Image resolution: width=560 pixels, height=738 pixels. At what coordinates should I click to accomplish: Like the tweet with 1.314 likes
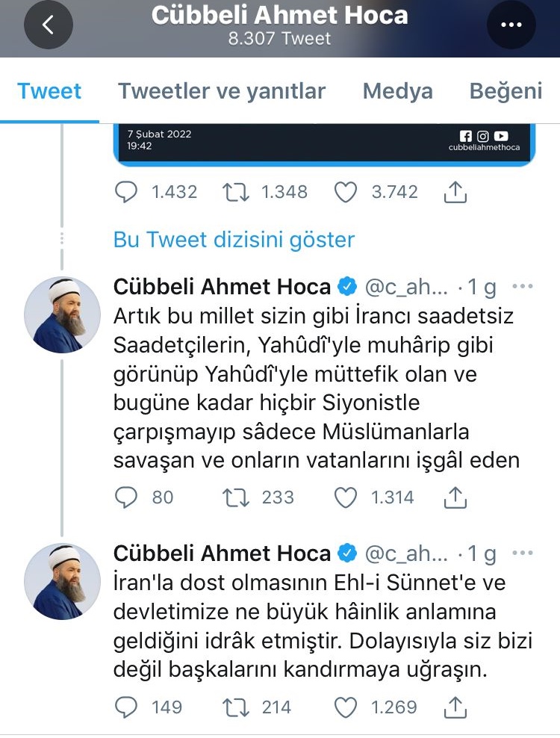point(346,497)
